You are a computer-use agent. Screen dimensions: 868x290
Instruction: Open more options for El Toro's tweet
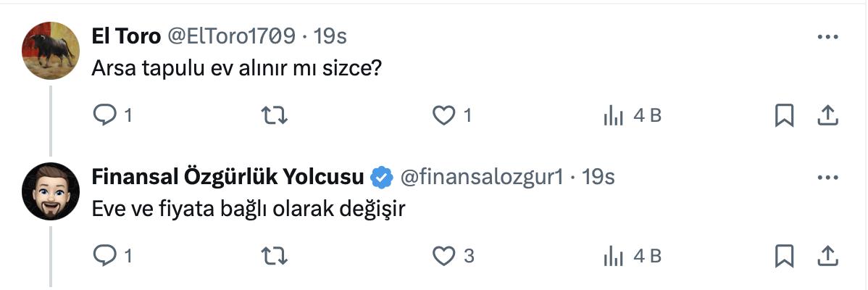tap(827, 36)
